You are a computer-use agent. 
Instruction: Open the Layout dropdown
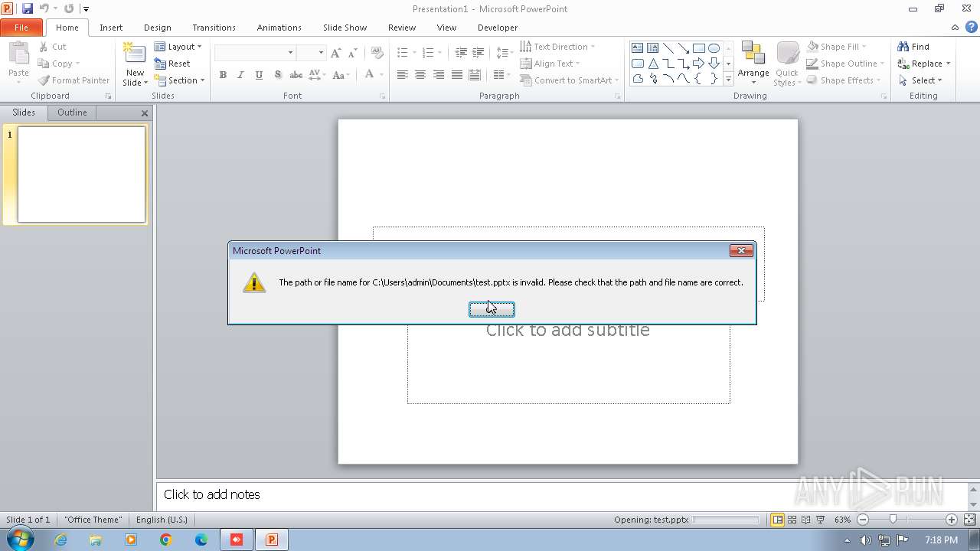(178, 47)
